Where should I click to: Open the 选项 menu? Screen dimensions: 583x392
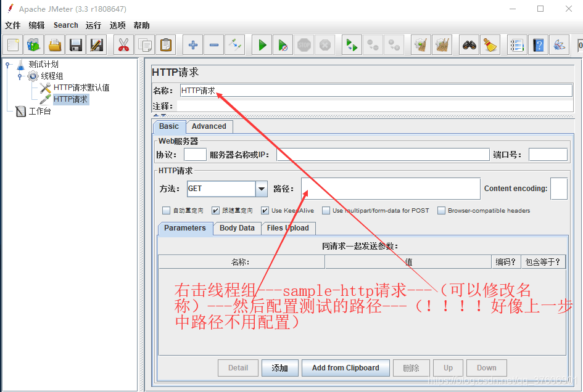tap(117, 25)
